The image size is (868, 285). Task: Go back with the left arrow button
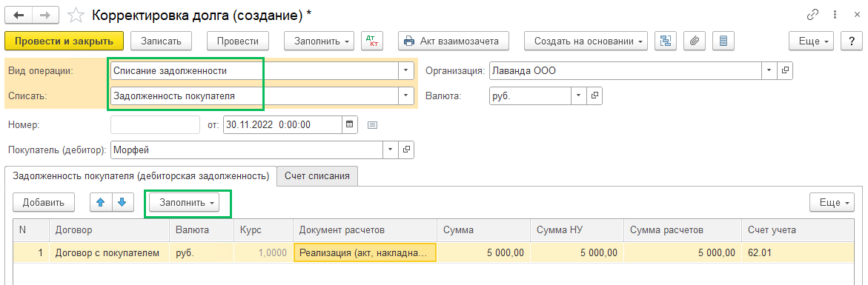(x=19, y=16)
